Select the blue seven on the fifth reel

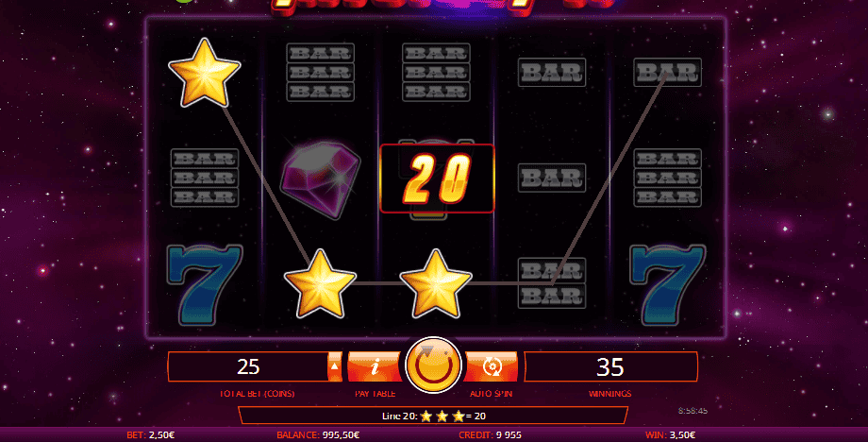coord(668,284)
